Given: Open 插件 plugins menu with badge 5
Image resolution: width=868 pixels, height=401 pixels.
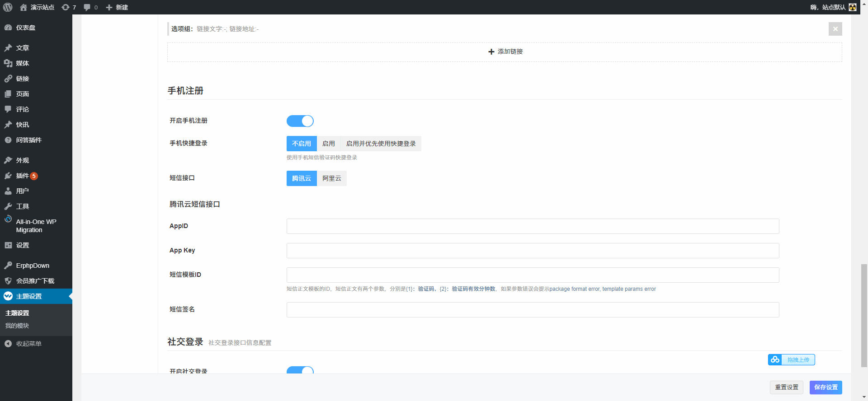Looking at the screenshot, I should [23, 176].
